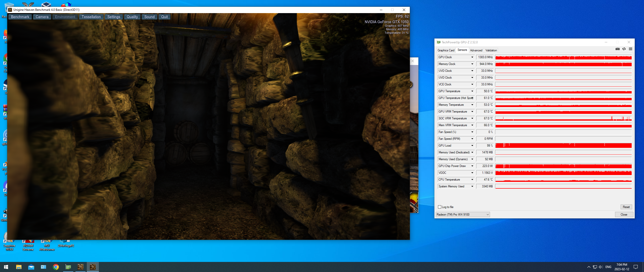644x272 pixels.
Task: Open the System Memory Used dropdown
Action: (472, 186)
